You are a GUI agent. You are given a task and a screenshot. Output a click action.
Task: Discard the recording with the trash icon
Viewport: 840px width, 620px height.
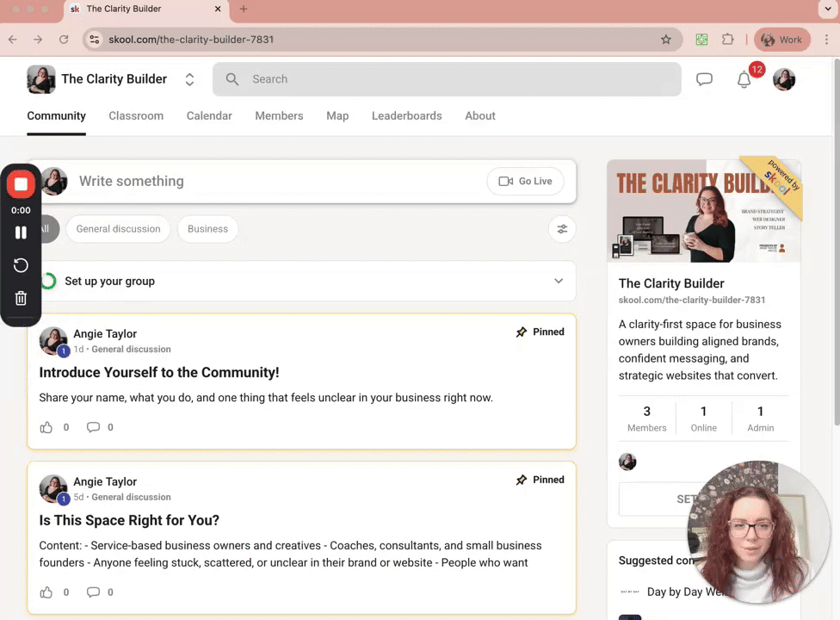21,298
